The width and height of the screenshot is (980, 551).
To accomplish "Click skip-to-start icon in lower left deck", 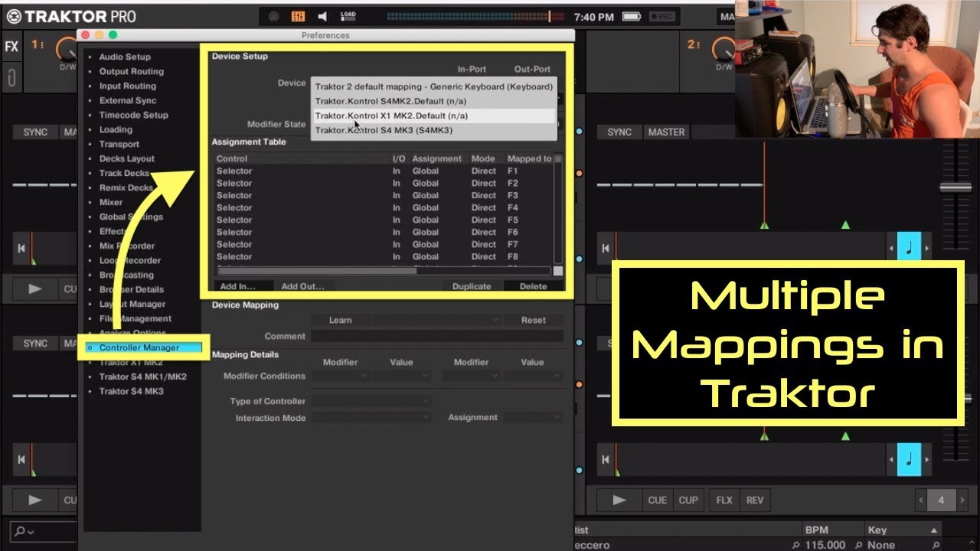I will click(x=21, y=459).
